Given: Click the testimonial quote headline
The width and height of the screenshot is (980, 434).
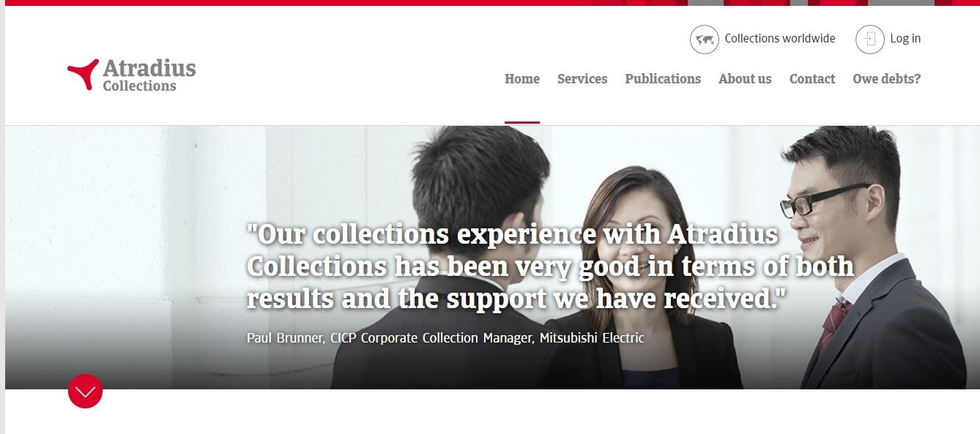Looking at the screenshot, I should pos(550,266).
